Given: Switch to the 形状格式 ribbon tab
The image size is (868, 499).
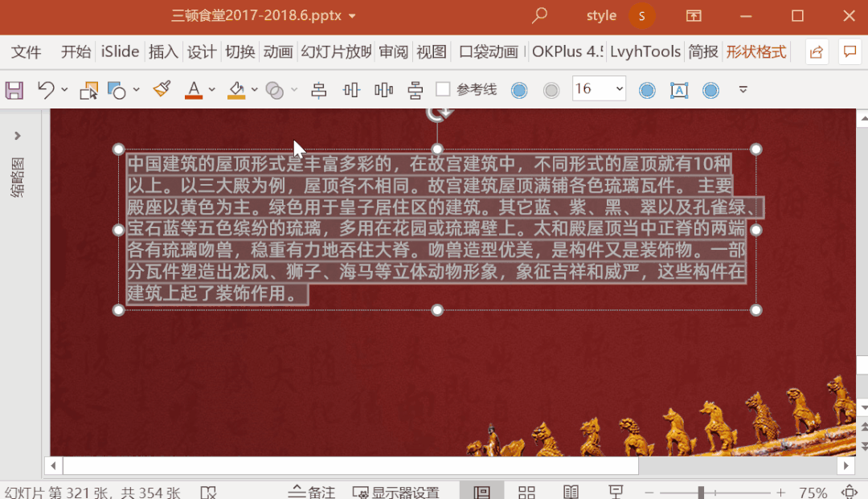Looking at the screenshot, I should 757,51.
